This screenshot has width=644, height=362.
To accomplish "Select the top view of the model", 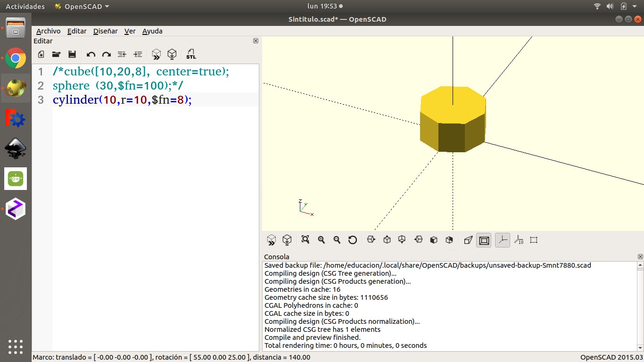I will [387, 240].
